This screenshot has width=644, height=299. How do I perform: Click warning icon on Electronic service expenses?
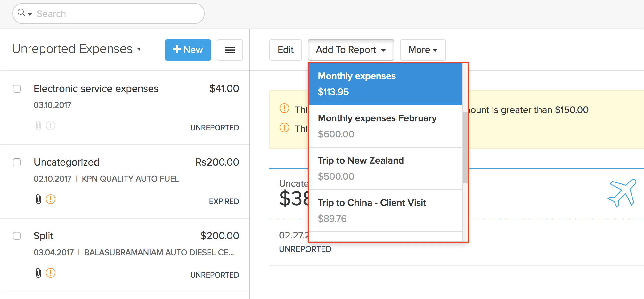(51, 125)
